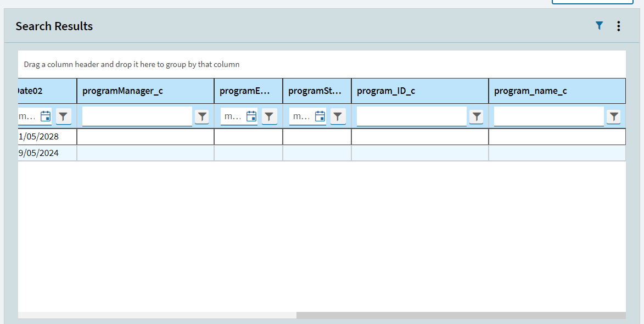Open the programSt… column calendar picker

pos(320,116)
